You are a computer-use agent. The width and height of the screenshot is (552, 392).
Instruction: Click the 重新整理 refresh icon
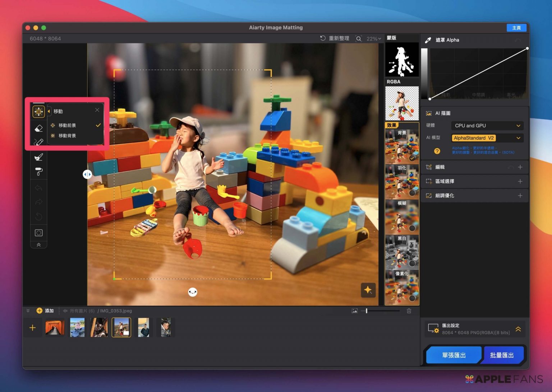pos(323,38)
